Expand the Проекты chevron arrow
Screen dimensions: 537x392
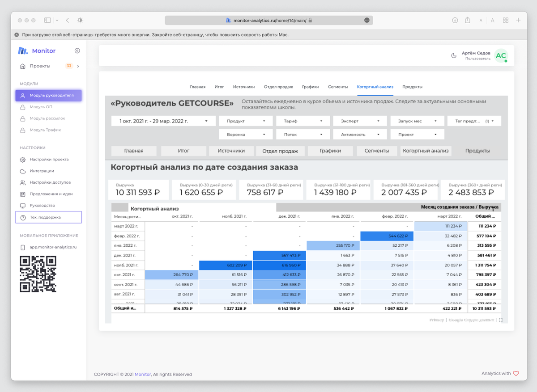(78, 66)
